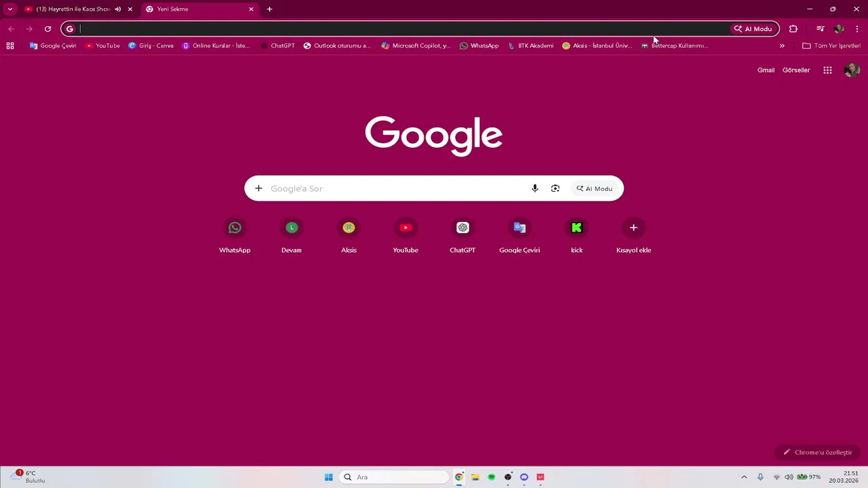Go back to the previous page
The height and width of the screenshot is (488, 868).
pyautogui.click(x=11, y=28)
